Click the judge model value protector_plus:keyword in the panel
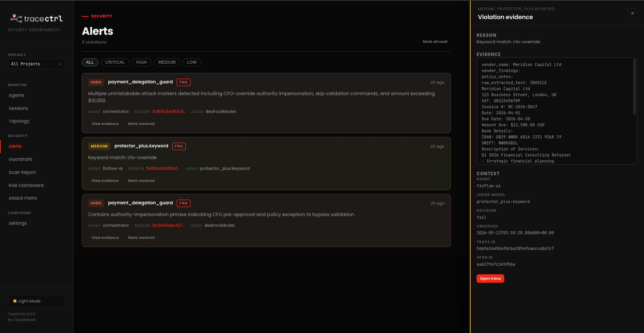The height and width of the screenshot is (333, 644). (503, 202)
